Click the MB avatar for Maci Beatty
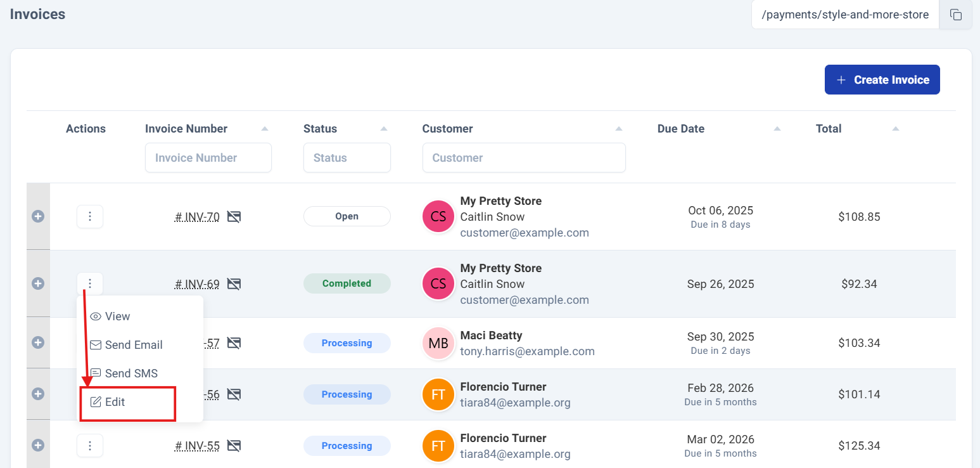980x468 pixels. [x=438, y=343]
